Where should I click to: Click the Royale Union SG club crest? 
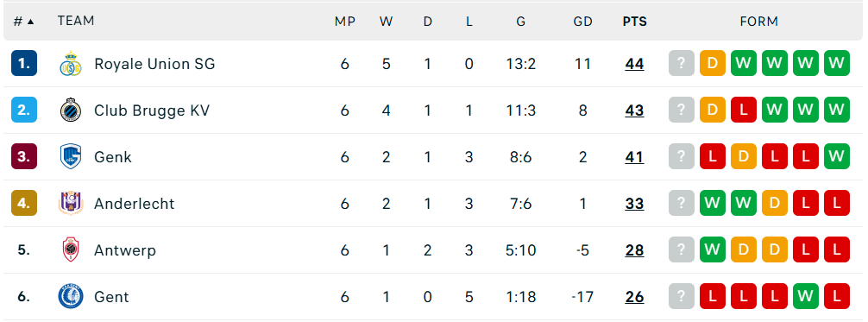(71, 64)
